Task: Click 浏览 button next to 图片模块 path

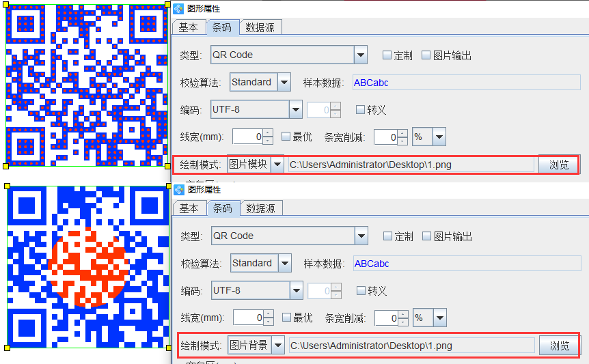Action: tap(559, 165)
